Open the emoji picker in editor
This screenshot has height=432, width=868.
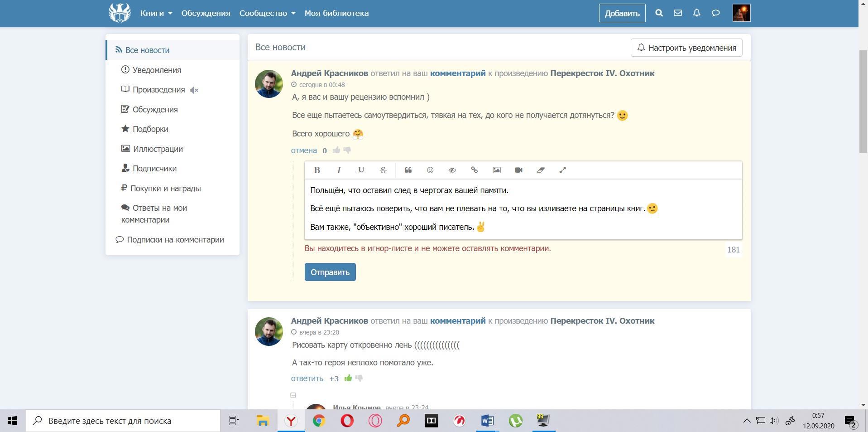click(x=430, y=170)
